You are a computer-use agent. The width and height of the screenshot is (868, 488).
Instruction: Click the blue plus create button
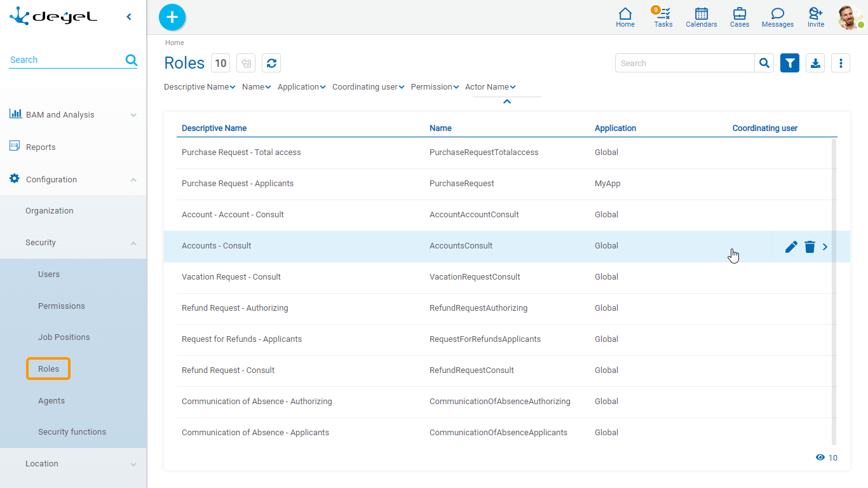172,17
